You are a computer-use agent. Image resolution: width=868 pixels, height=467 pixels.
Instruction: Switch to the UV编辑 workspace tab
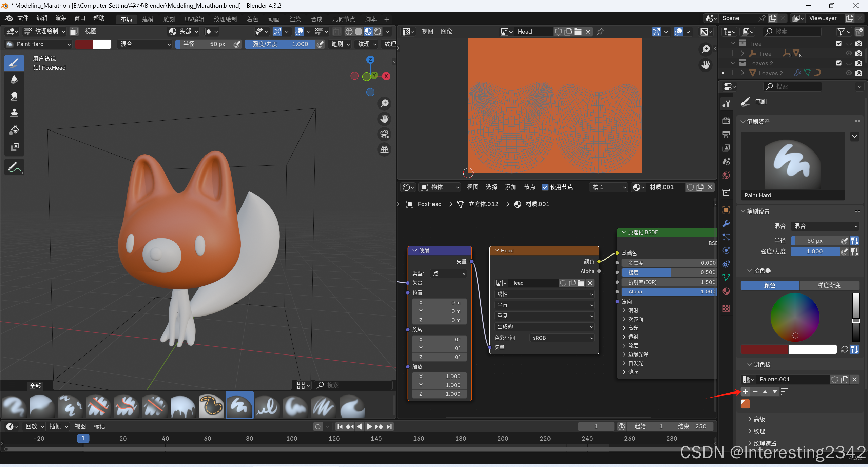pyautogui.click(x=194, y=19)
